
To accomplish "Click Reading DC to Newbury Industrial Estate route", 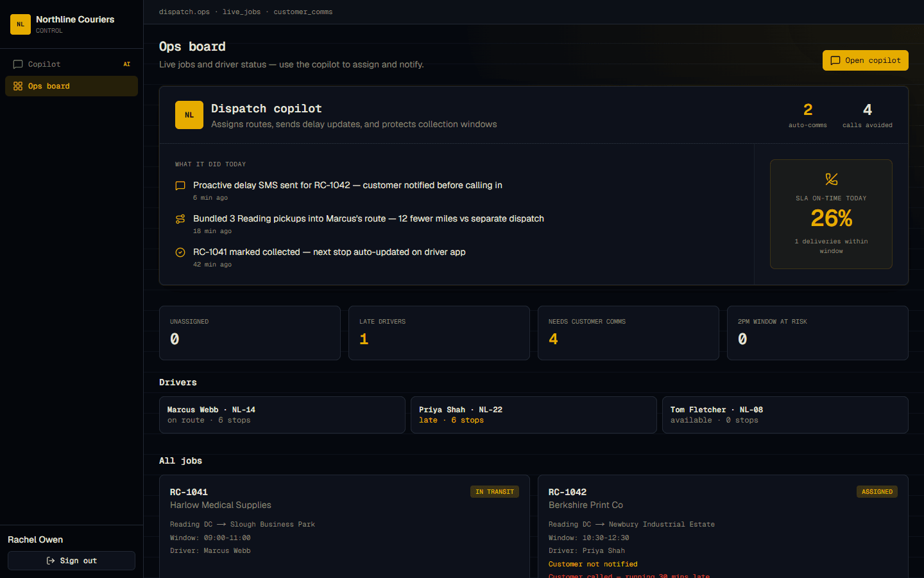I will point(631,525).
